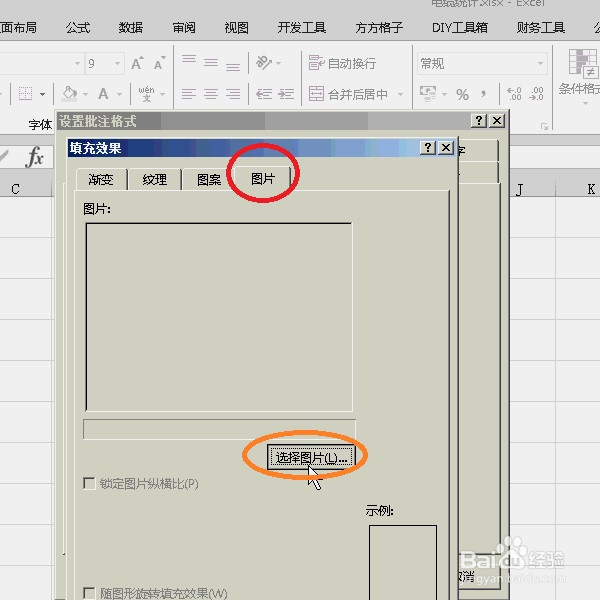Screen dimensions: 600x600
Task: Toggle 随图形旋转填充效果 checkbox
Action: coord(89,593)
